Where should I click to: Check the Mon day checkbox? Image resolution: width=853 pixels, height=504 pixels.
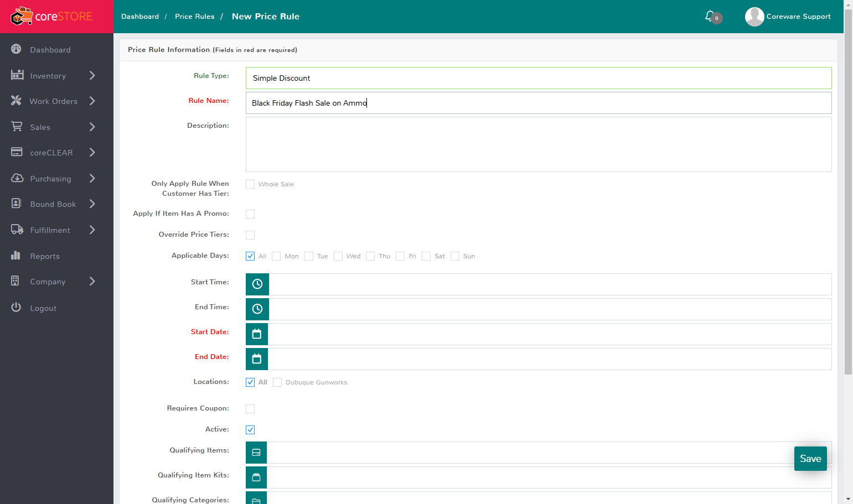click(276, 256)
